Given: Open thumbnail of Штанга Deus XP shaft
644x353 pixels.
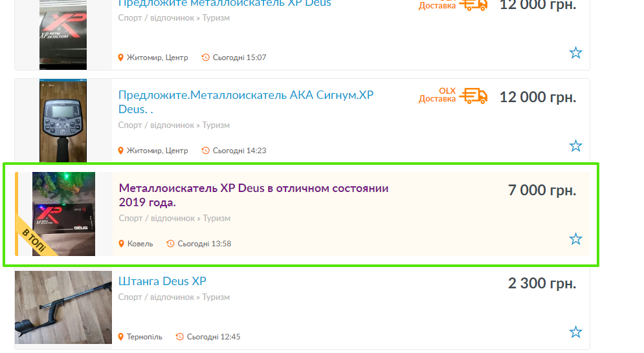Looking at the screenshot, I should (x=63, y=307).
